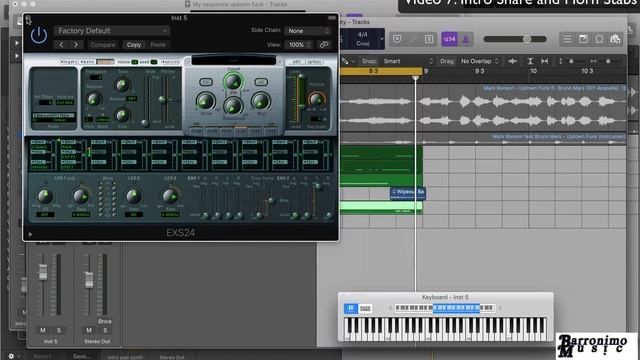
Task: Click the horizontal auto zoom icon
Action: [x=544, y=61]
